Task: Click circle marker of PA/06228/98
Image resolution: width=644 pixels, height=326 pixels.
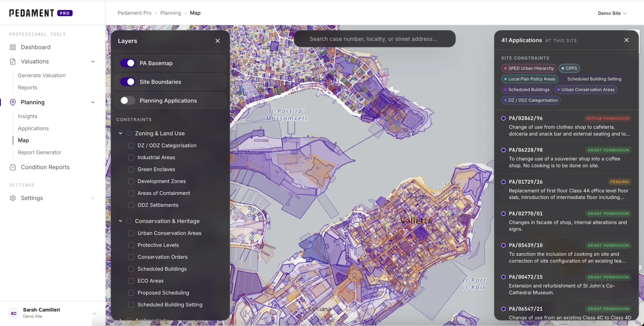Action: tap(503, 150)
